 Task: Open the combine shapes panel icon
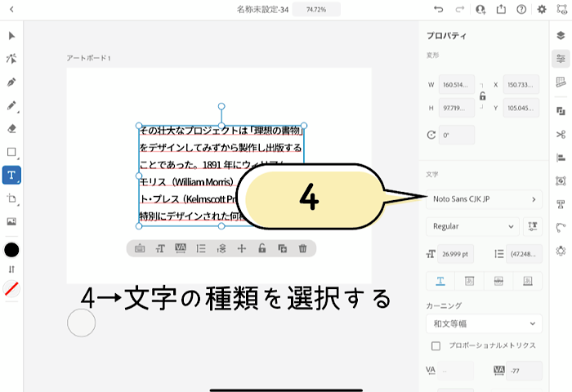(x=561, y=111)
